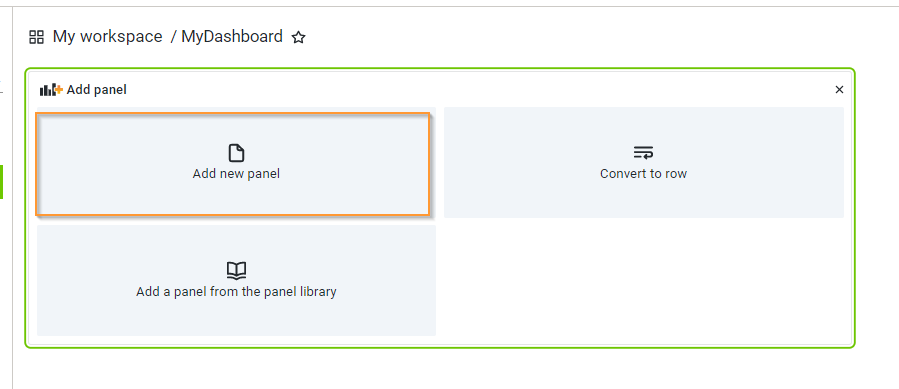Click the slash separator before MyDashboard
The width and height of the screenshot is (899, 389).
[173, 37]
